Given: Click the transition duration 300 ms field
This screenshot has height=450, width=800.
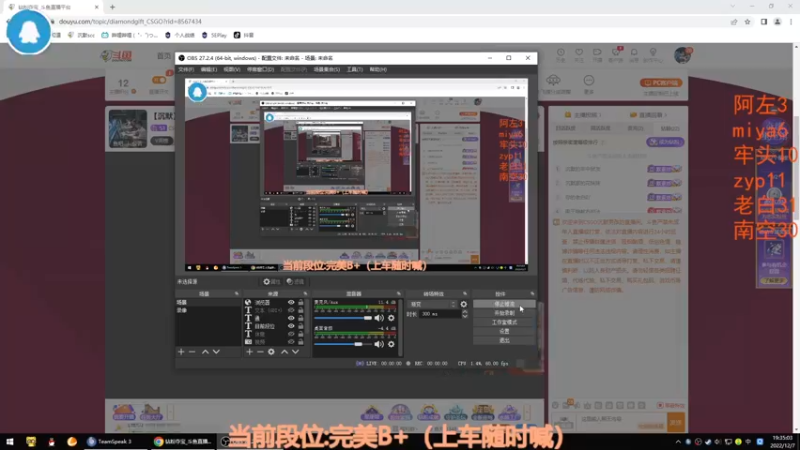Looking at the screenshot, I should [x=440, y=314].
